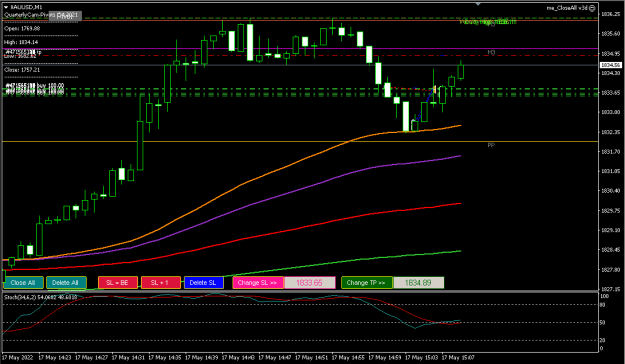Click the current price label on price scale

611,65
